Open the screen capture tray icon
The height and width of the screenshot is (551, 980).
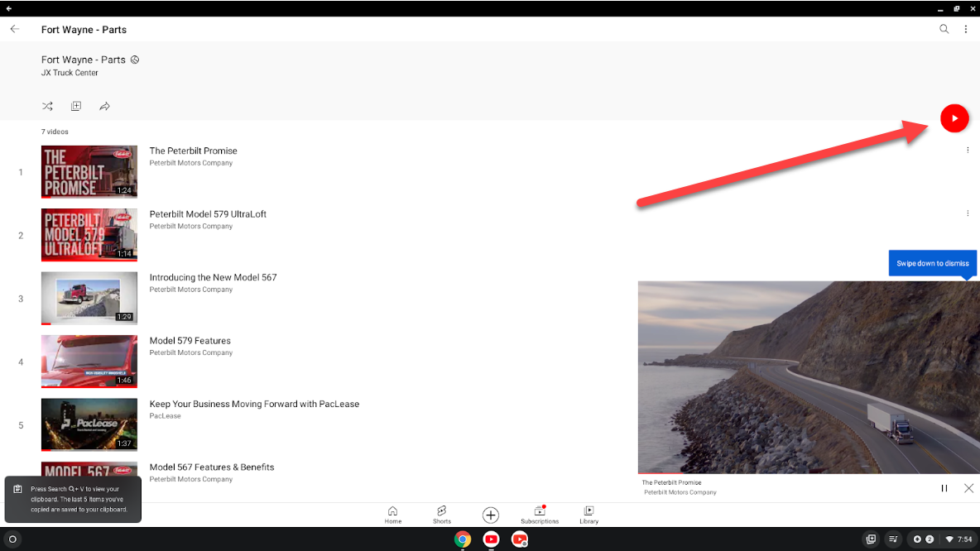(871, 539)
